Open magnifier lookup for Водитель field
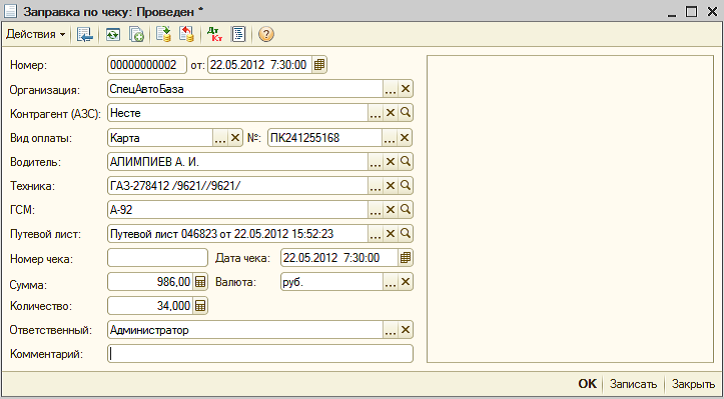Viewport: 724px width, 399px height. [x=405, y=161]
